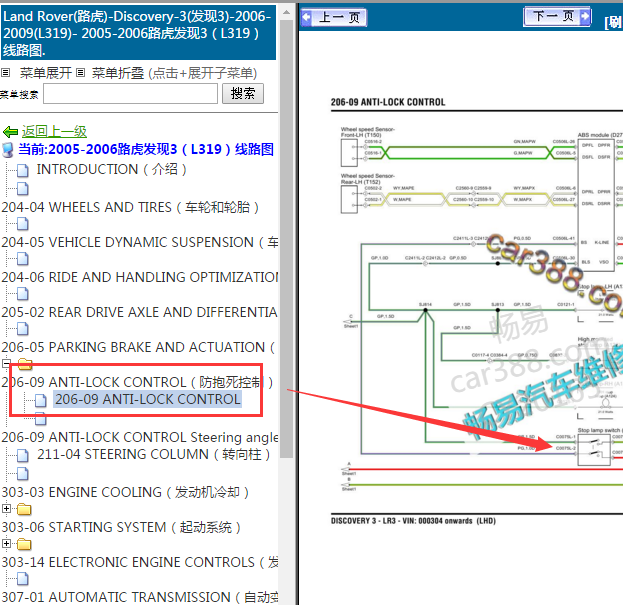
Task: Expand the 303-06 STARTING SYSTEM folder
Action: 6,508
